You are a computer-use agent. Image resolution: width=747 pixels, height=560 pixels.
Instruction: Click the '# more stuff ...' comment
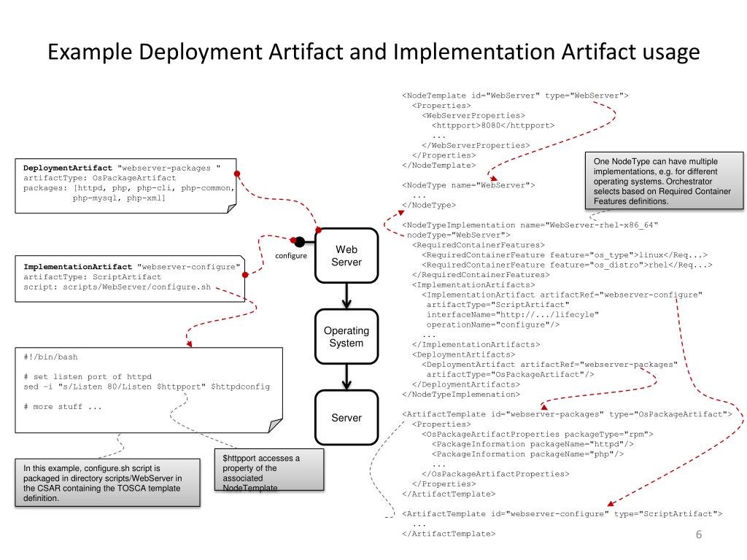click(63, 407)
